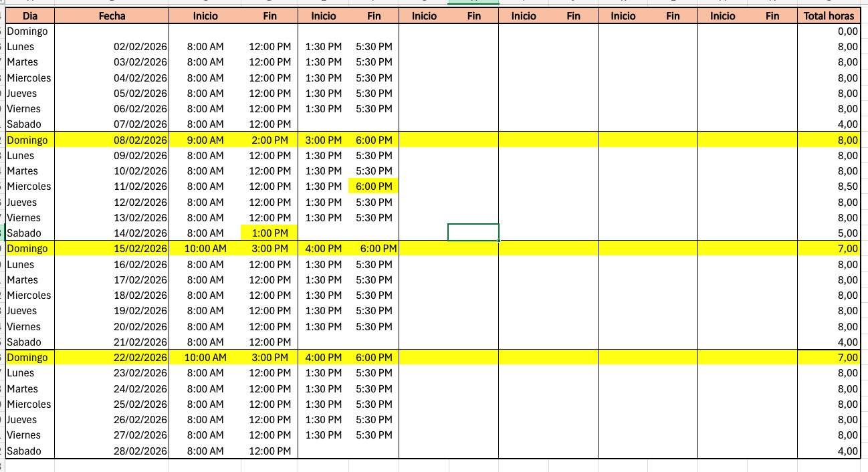Click the date cell 09/02/2026
The width and height of the screenshot is (868, 472).
point(112,156)
